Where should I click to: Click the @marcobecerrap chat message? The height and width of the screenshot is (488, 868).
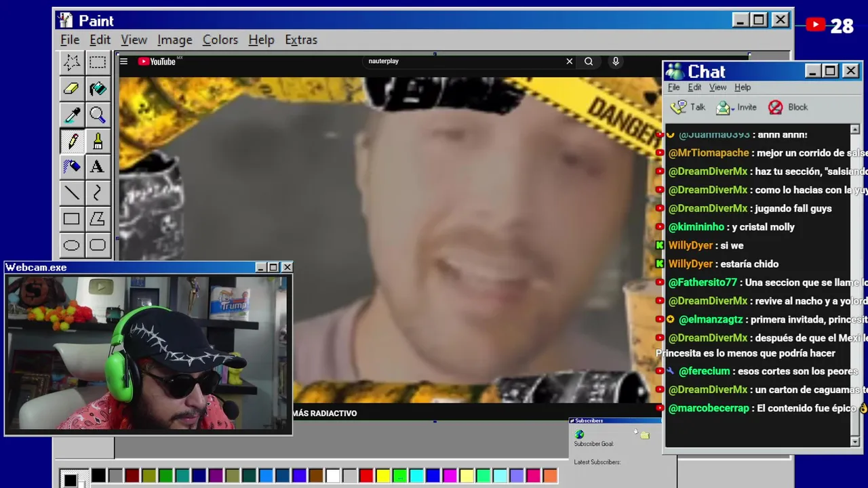coord(762,408)
